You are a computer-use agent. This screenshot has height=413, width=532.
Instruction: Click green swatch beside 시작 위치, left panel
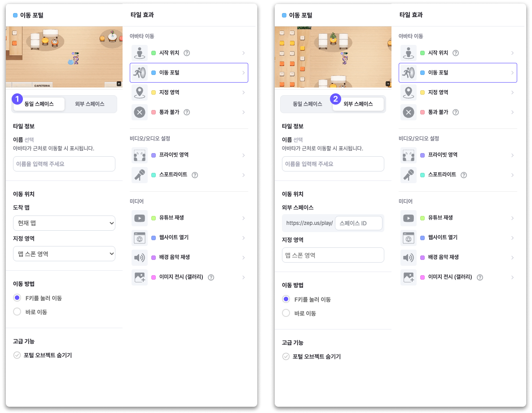coord(154,53)
